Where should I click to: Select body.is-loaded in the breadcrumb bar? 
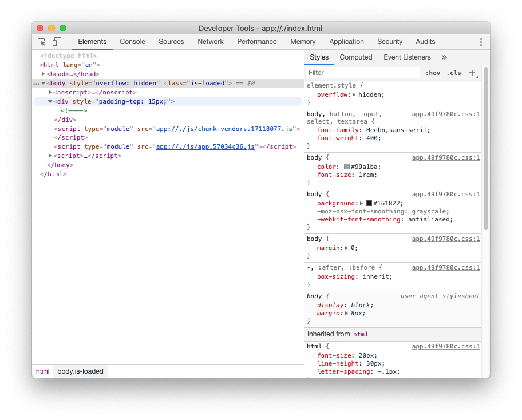(80, 371)
